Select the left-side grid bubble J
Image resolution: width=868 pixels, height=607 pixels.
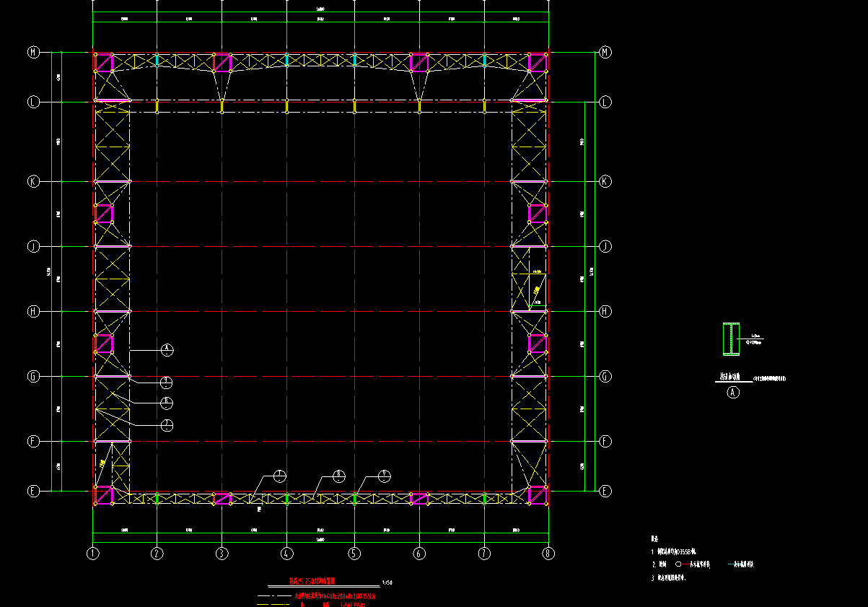tap(33, 246)
